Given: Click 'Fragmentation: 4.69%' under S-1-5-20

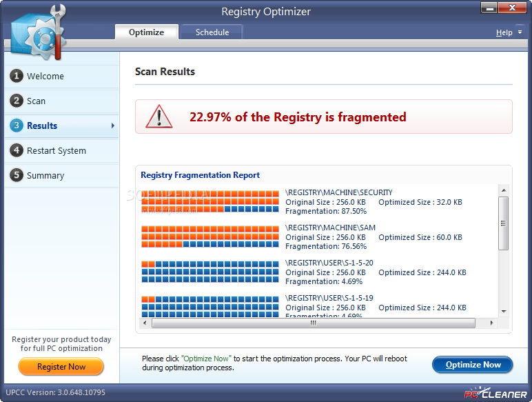Looking at the screenshot, I should pos(324,281).
